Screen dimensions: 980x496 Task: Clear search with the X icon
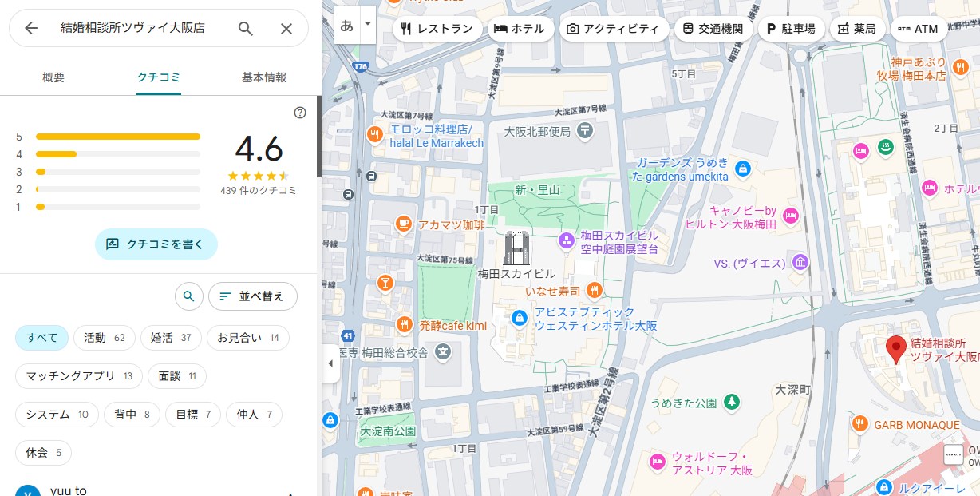(x=286, y=29)
